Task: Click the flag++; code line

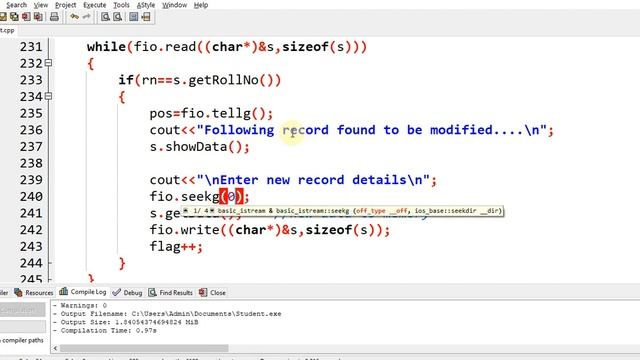Action: tap(176, 246)
